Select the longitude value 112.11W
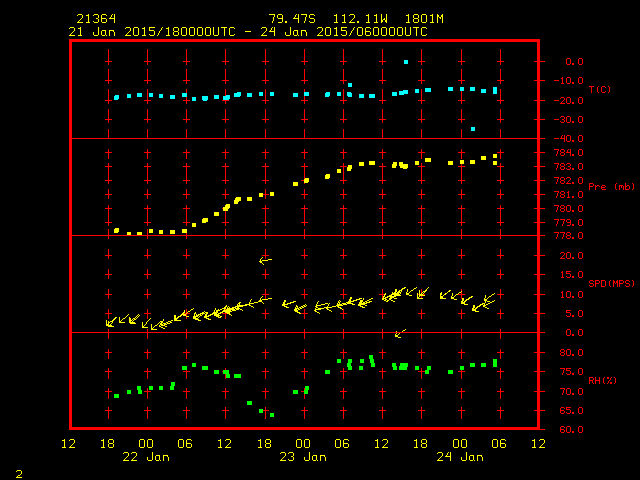 coord(360,19)
